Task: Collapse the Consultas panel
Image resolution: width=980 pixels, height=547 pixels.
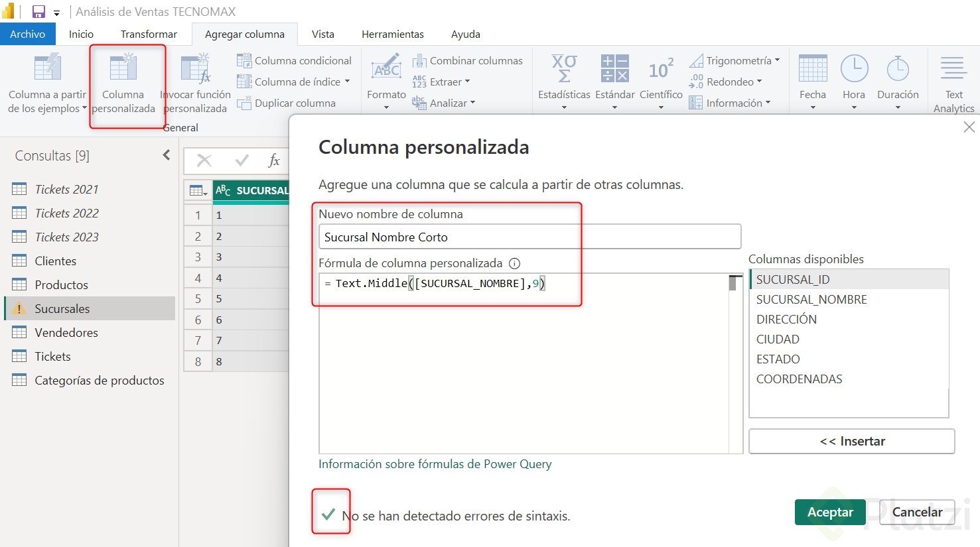Action: (x=166, y=155)
